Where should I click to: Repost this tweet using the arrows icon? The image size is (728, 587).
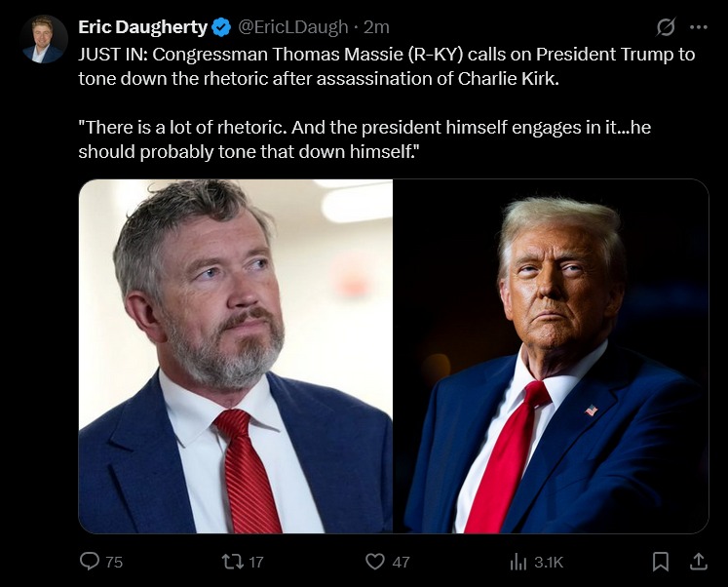coord(231,561)
